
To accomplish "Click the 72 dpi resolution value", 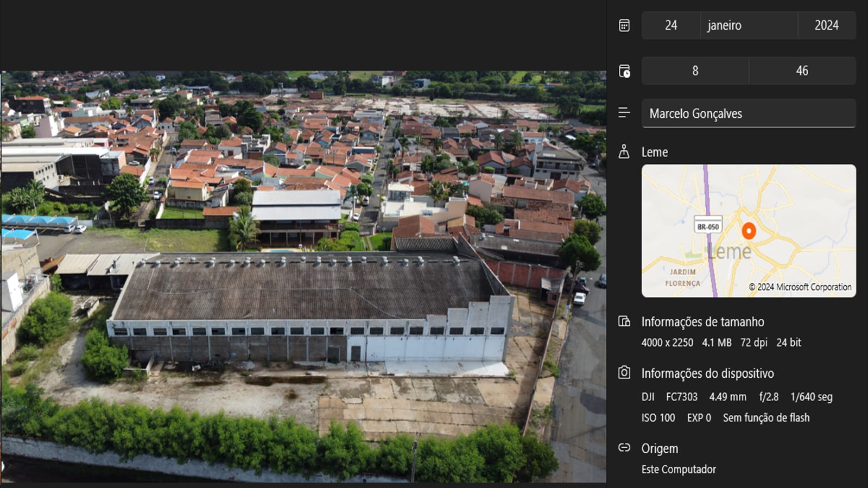I will pyautogui.click(x=754, y=343).
